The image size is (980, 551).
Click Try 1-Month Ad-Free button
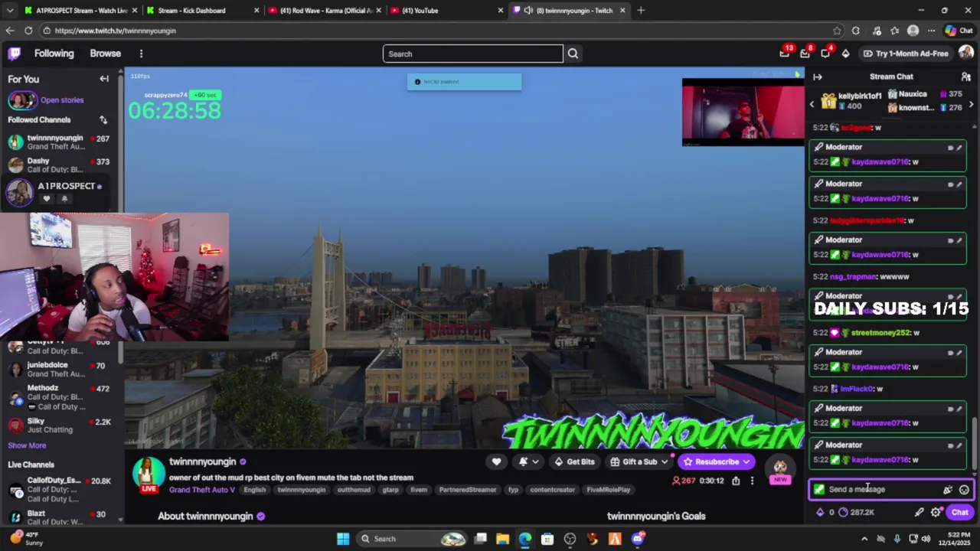(x=906, y=54)
